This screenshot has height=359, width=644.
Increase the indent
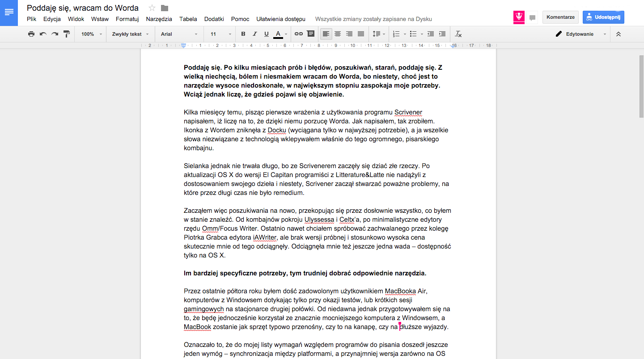(x=442, y=34)
